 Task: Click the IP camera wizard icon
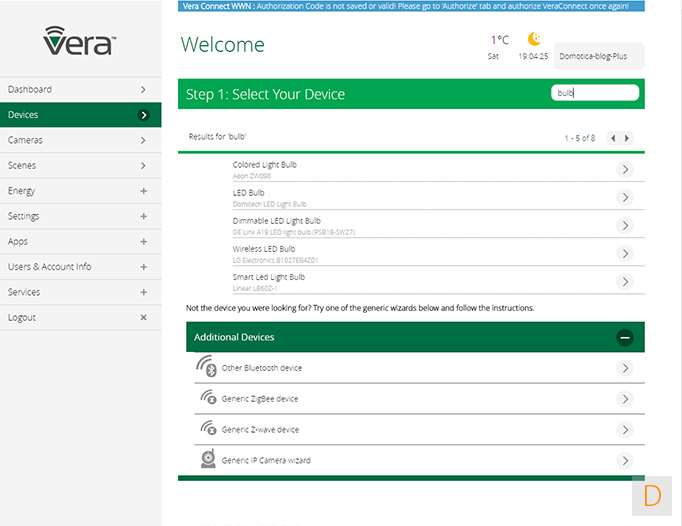pyautogui.click(x=208, y=460)
